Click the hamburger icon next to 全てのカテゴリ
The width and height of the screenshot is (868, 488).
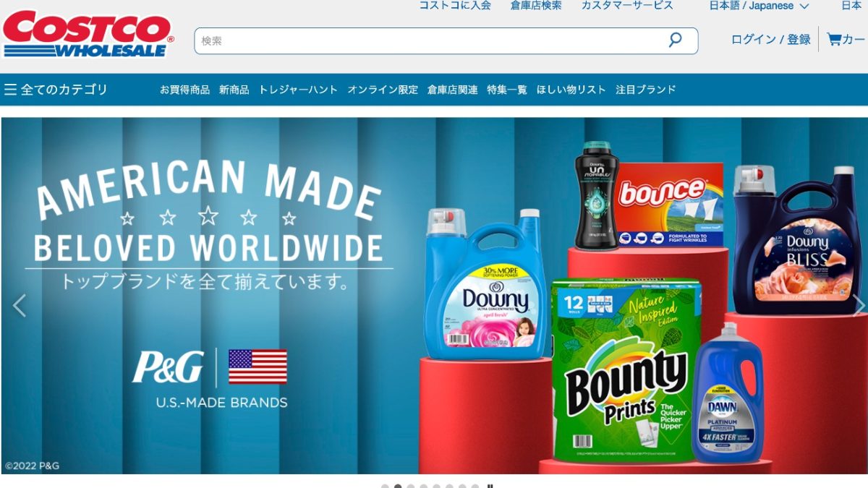12,88
